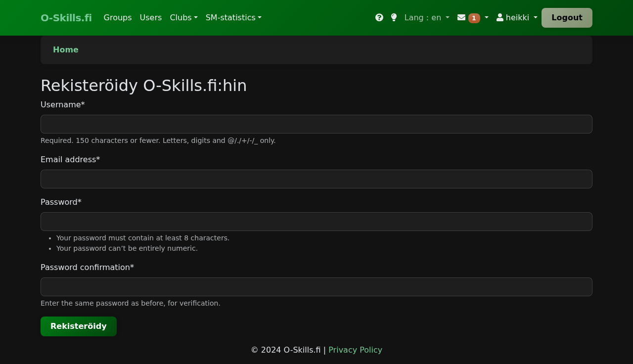
Task: Click the help question mark icon
Action: (379, 18)
